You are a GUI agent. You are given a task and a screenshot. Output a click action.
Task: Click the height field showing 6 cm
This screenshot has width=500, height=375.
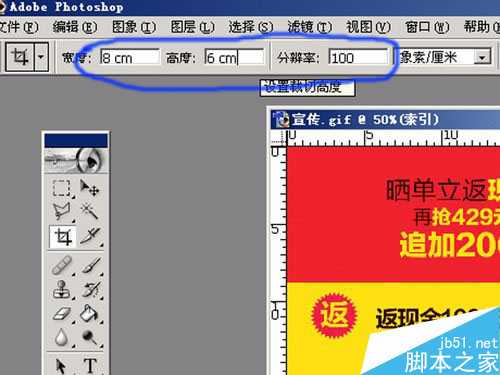coord(234,57)
